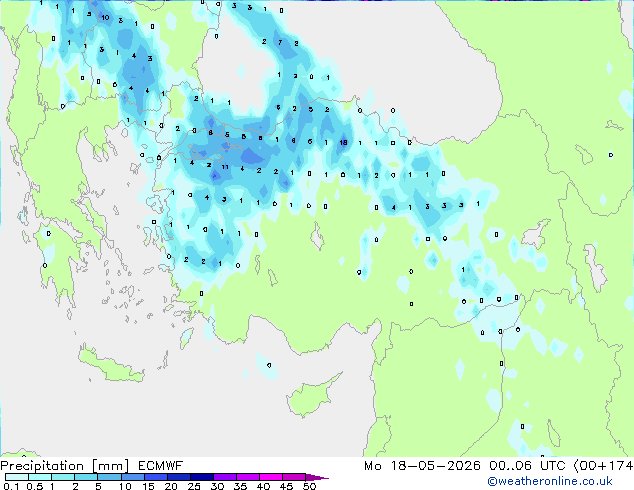The height and width of the screenshot is (490, 634).
Task: Click the legend label '0.5'
Action: [35, 486]
